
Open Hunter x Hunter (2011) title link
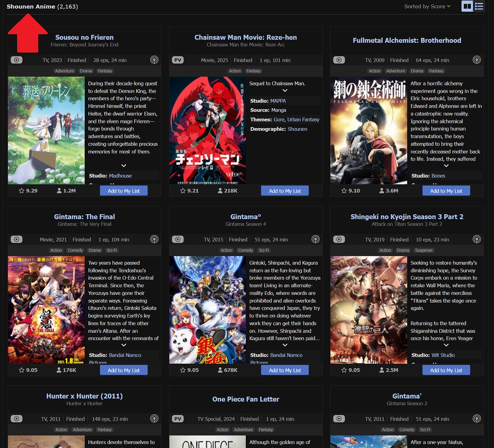pyautogui.click(x=84, y=396)
